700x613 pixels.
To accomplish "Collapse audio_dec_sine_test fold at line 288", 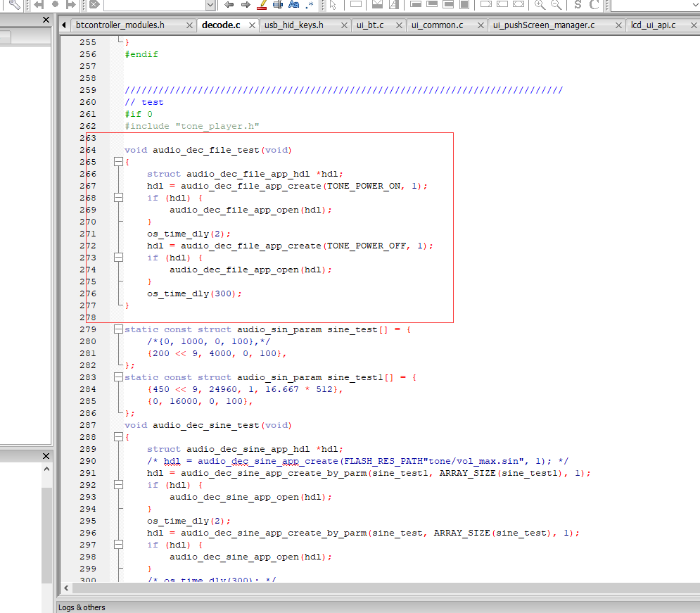I will 118,436.
